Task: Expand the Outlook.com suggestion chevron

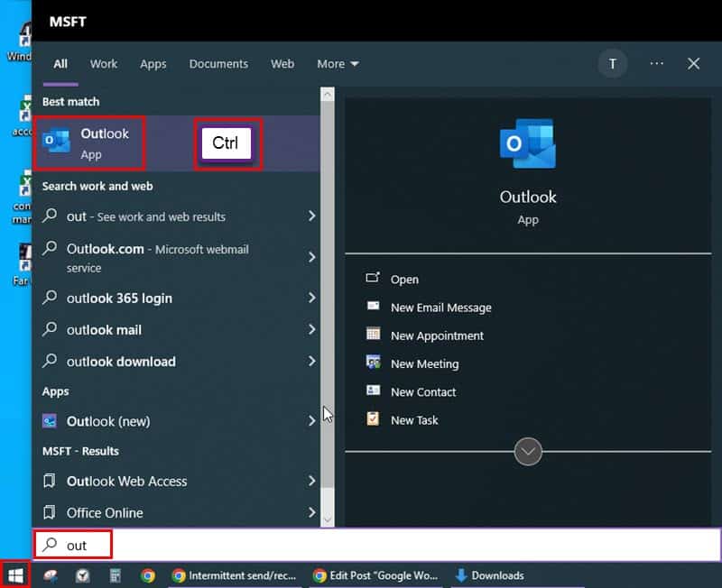Action: 311,257
